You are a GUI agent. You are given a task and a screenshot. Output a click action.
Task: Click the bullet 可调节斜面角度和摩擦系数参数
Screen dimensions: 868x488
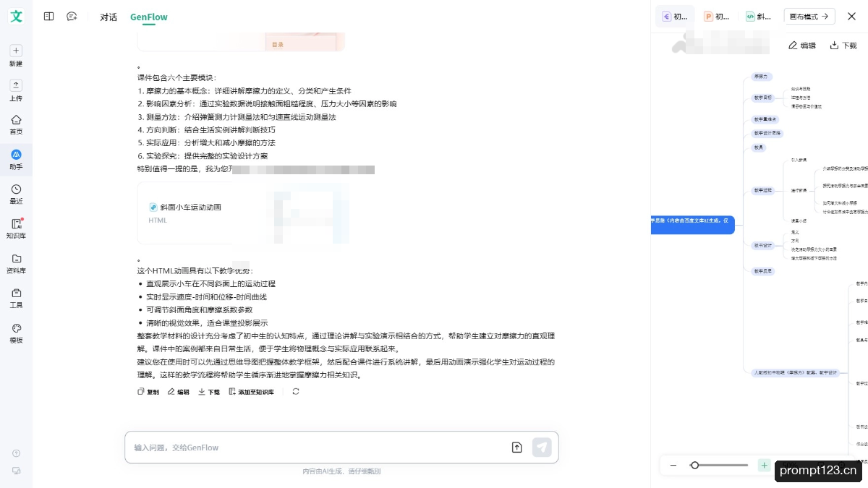coord(199,310)
